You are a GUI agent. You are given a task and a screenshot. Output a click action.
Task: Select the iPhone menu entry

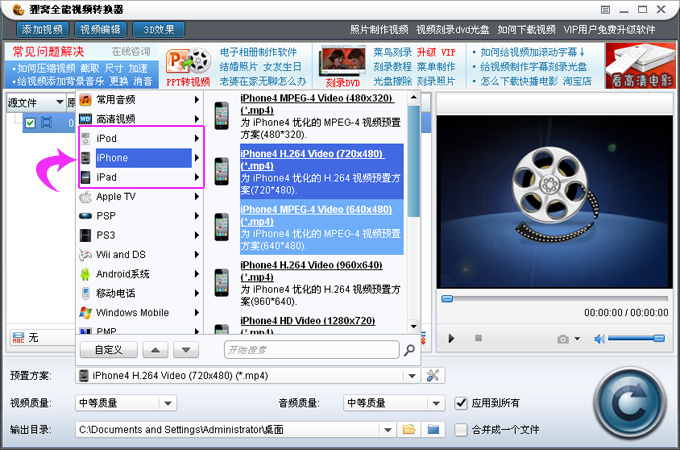140,158
